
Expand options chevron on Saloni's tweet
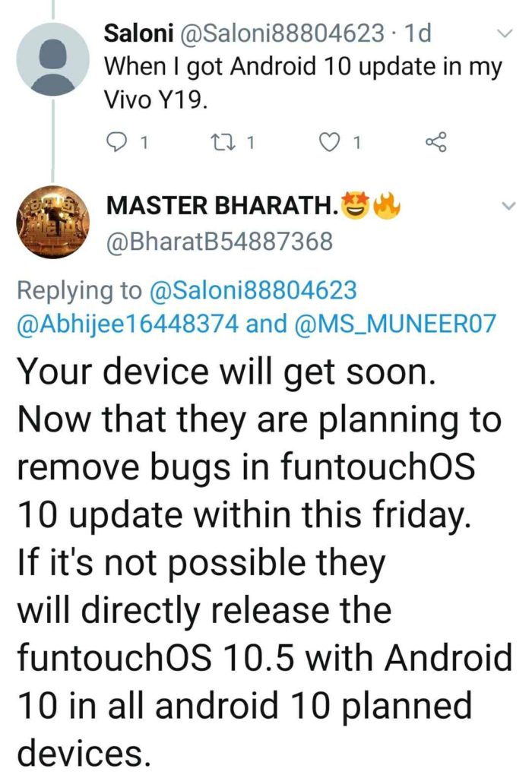pos(505,34)
